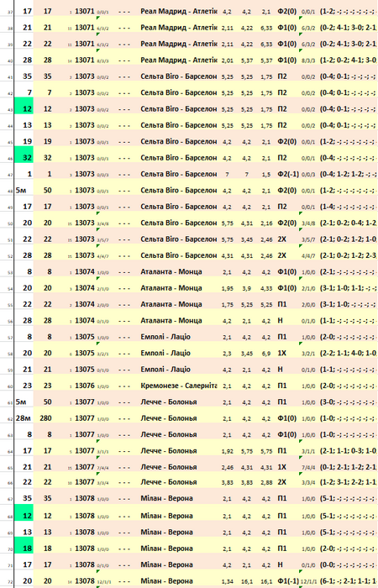Select the first-column 35 in the Сельта Віго row

tap(28, 76)
